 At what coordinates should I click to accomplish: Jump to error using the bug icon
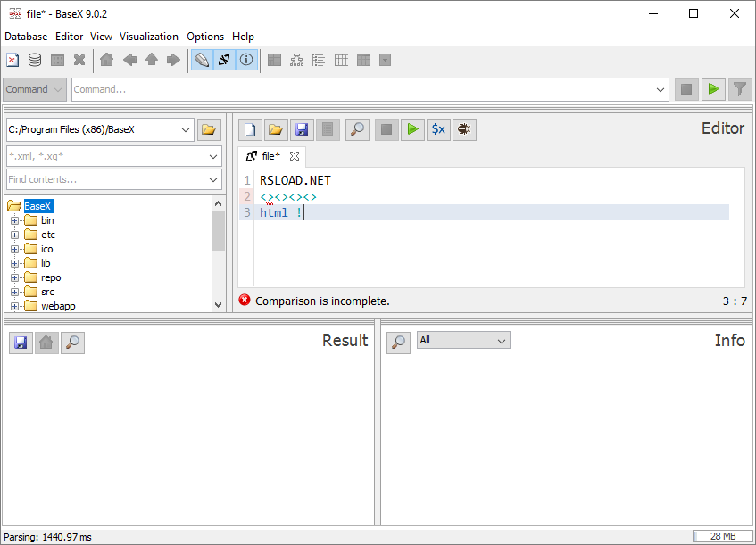tap(463, 129)
